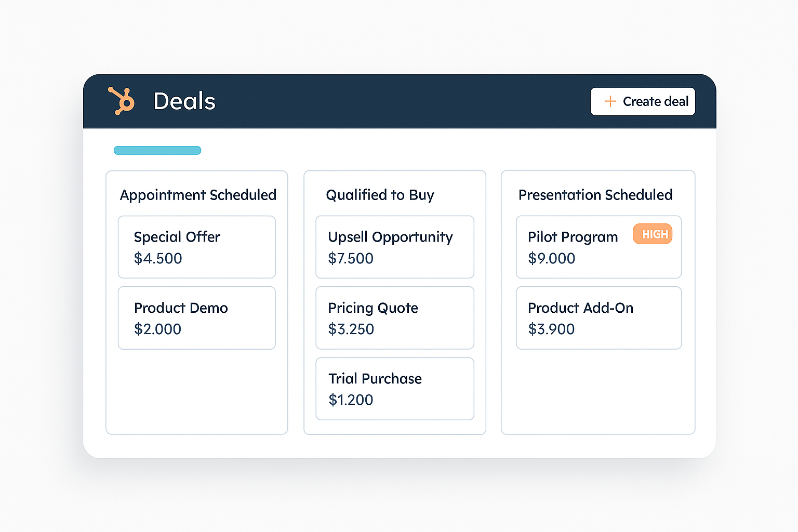The height and width of the screenshot is (532, 798).
Task: Select the Presentation Scheduled column header
Action: coord(595,195)
